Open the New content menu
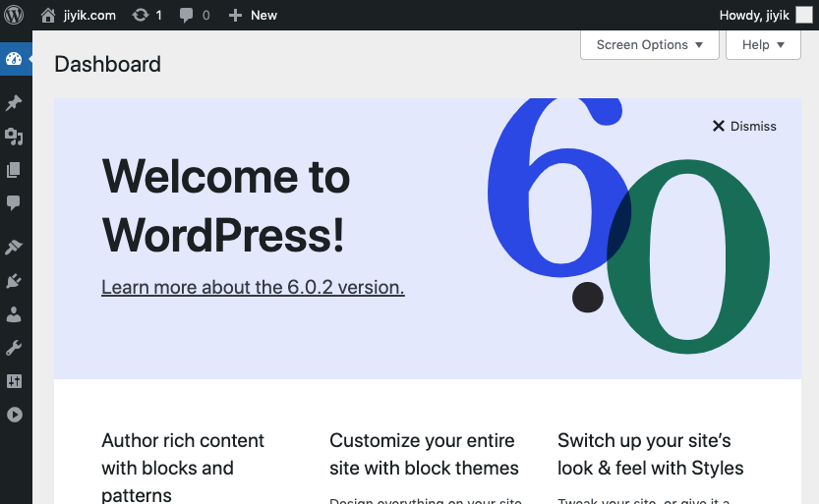This screenshot has height=504, width=819. (253, 15)
